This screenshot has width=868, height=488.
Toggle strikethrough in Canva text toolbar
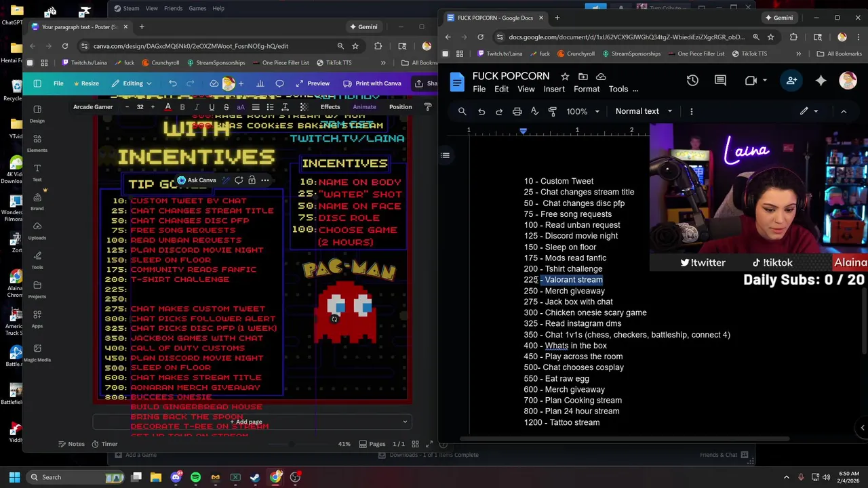coord(226,107)
